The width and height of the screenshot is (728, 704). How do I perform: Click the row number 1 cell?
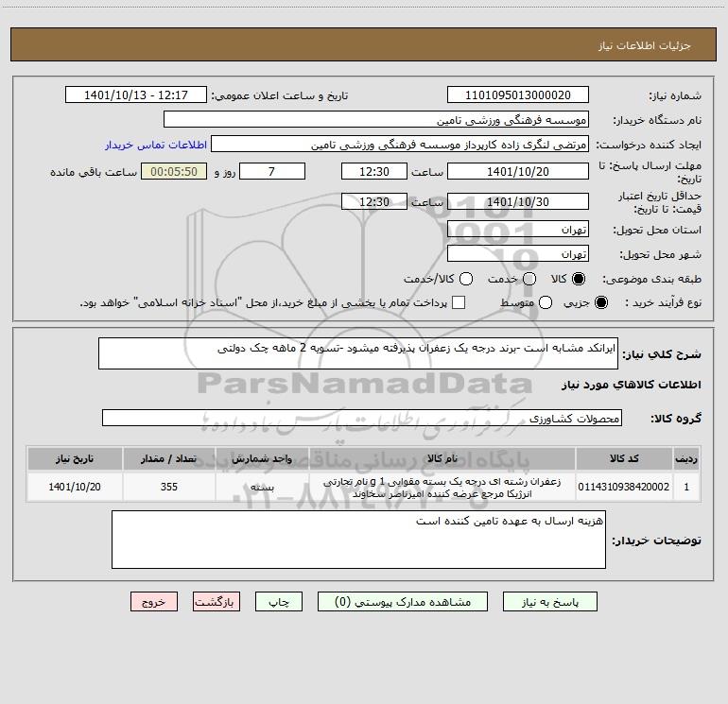coord(686,487)
